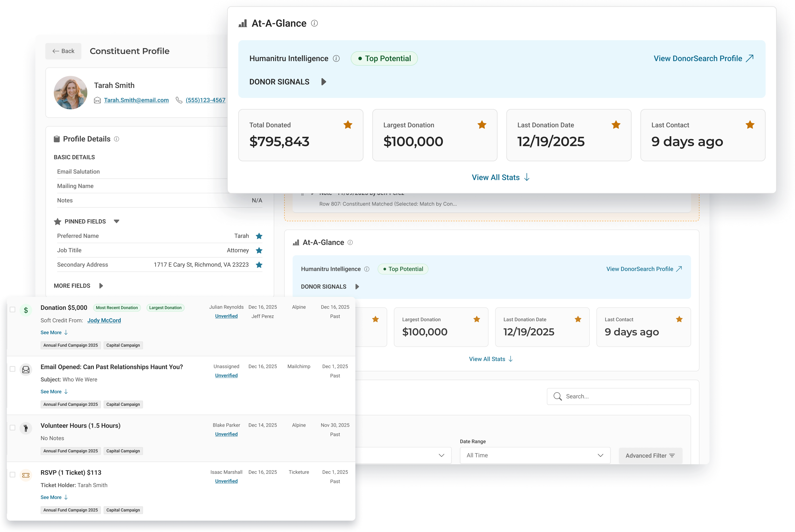Click the info icon beside large At-A-Glance title
795x532 pixels.
click(314, 23)
